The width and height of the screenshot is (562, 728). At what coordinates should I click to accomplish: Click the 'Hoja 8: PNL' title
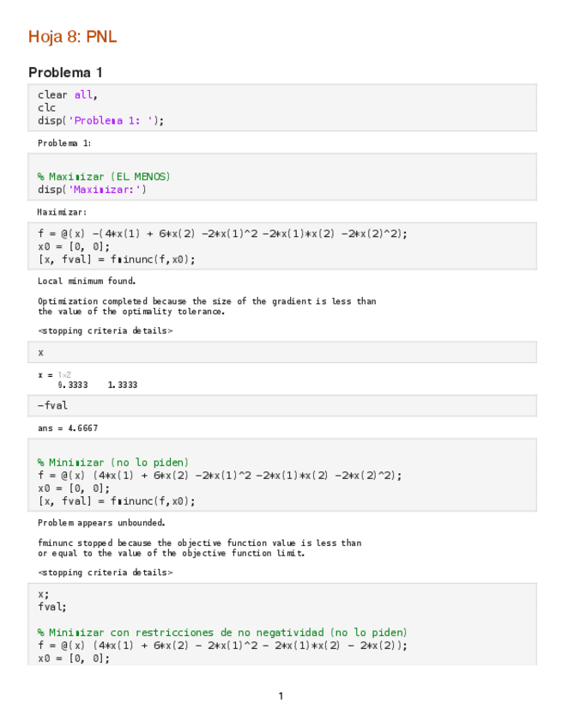tap(72, 37)
